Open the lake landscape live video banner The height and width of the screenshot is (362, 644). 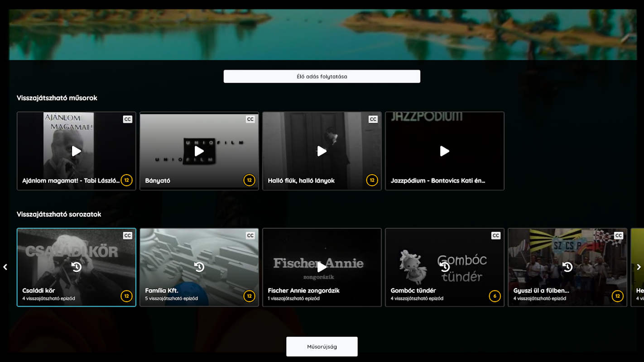(323, 35)
